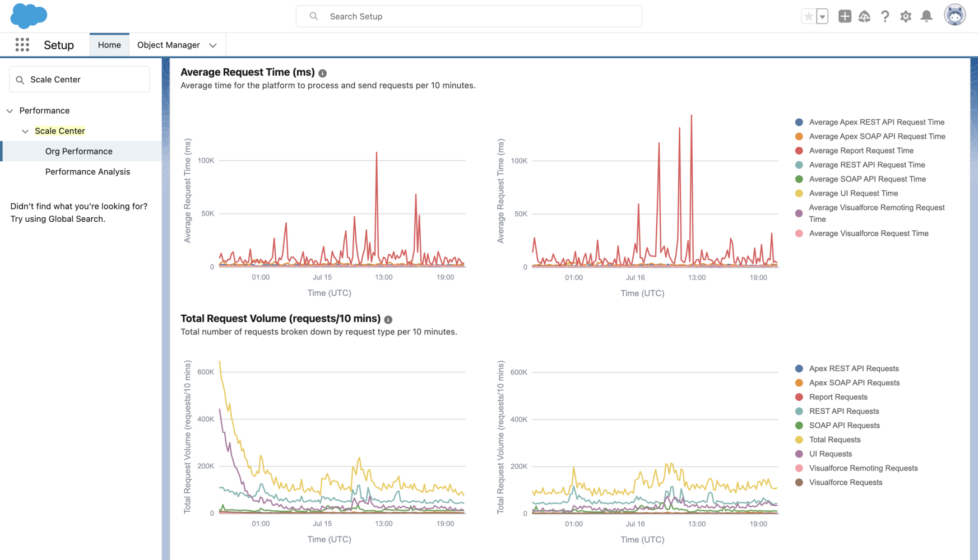Select the Home tab
Screen dimensions: 978x560
pyautogui.click(x=109, y=45)
